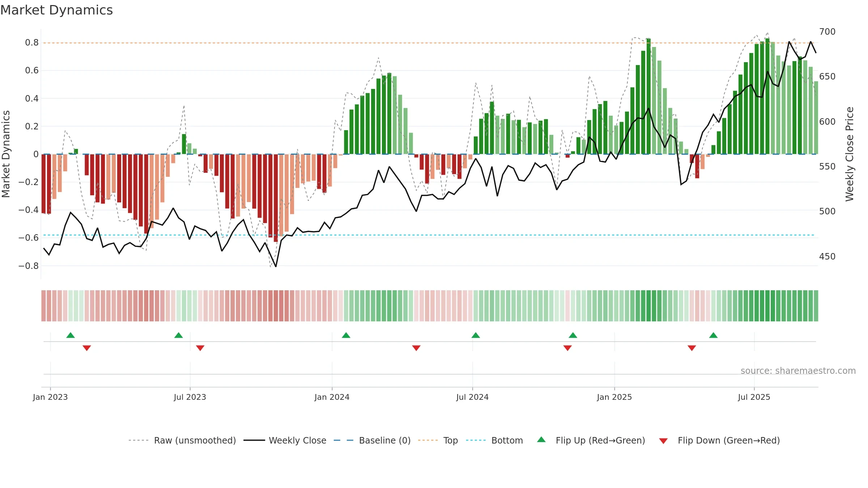Toggle the Raw (unsmoothed) legend entry
Screen dimensions: 868x488
182,440
